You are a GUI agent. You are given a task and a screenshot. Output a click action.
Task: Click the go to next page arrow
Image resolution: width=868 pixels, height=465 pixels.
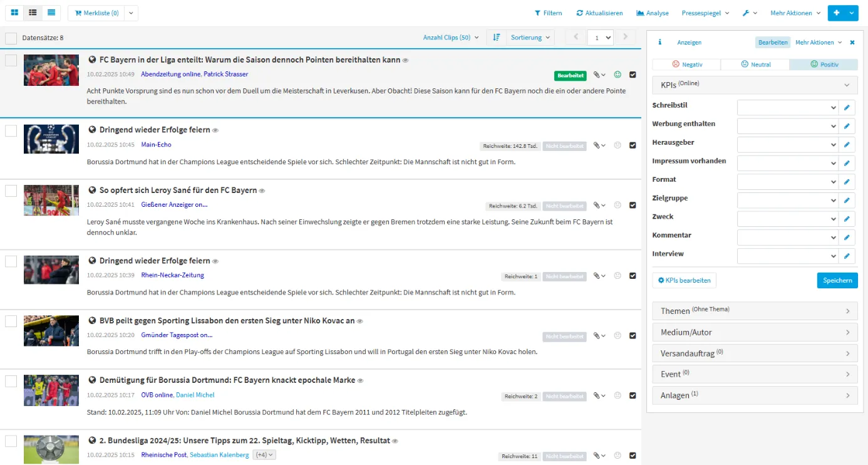(624, 38)
